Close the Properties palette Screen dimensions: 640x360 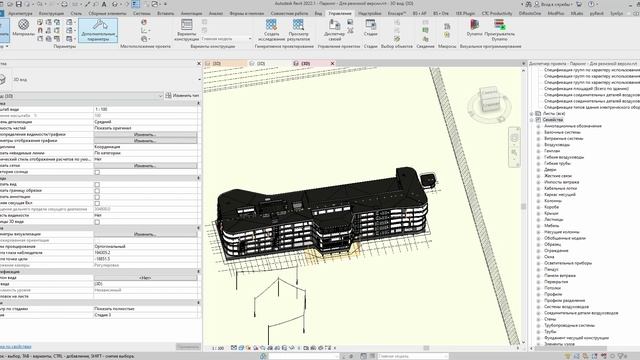tap(199, 64)
